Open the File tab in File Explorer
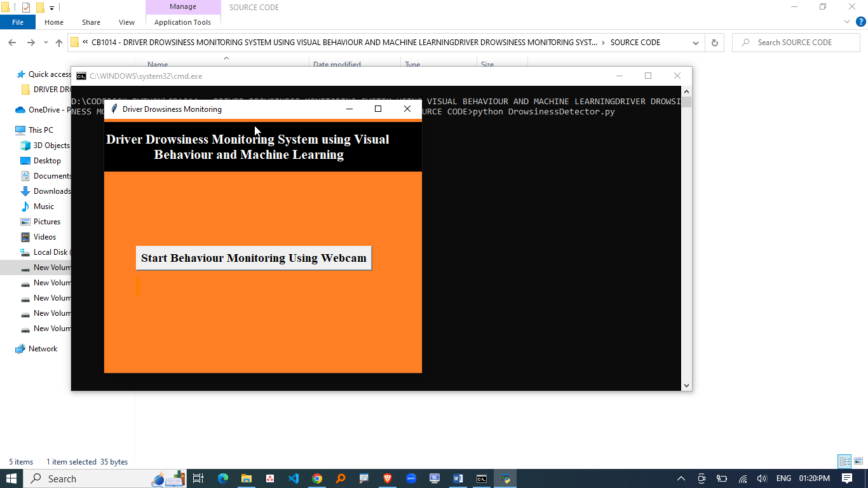The width and height of the screenshot is (868, 488). pos(18,22)
